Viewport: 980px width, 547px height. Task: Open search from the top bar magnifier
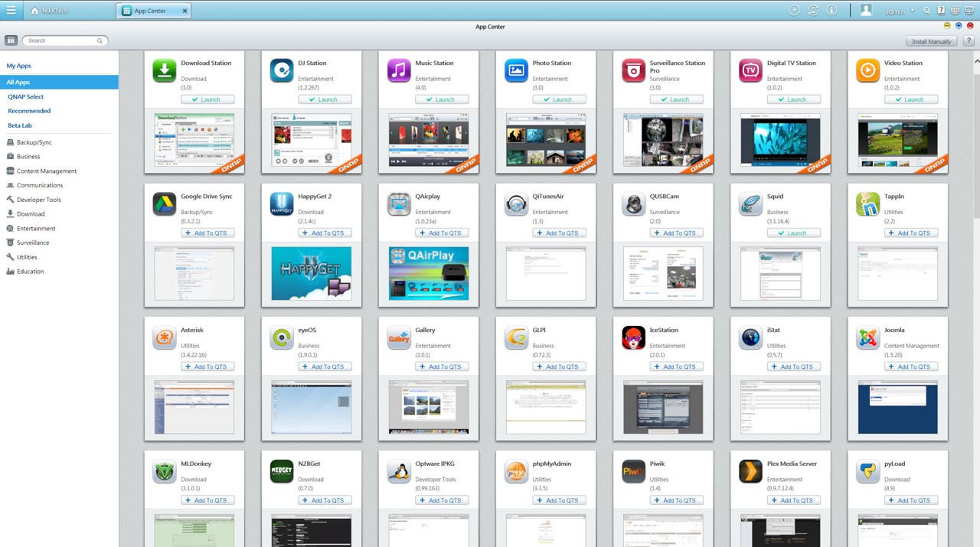[x=927, y=11]
